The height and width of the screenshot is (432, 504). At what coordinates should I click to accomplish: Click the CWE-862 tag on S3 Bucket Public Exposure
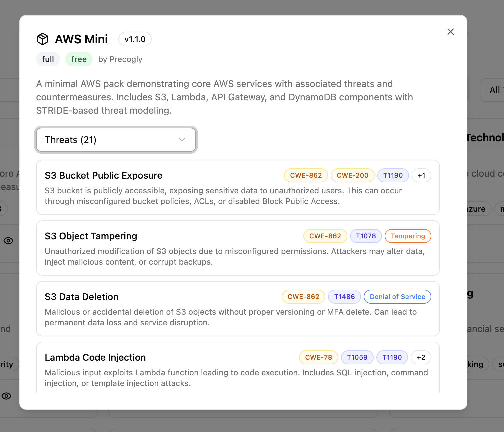306,175
